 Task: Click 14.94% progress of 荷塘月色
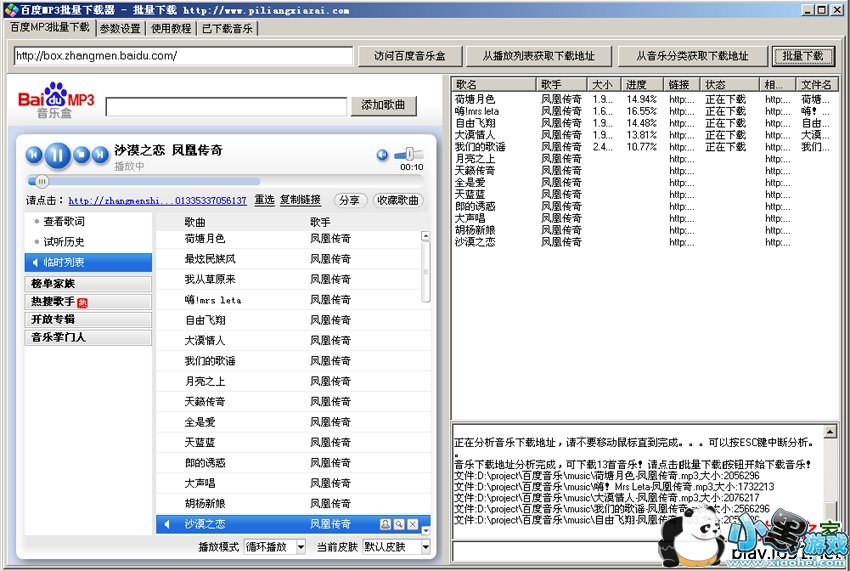coord(641,99)
